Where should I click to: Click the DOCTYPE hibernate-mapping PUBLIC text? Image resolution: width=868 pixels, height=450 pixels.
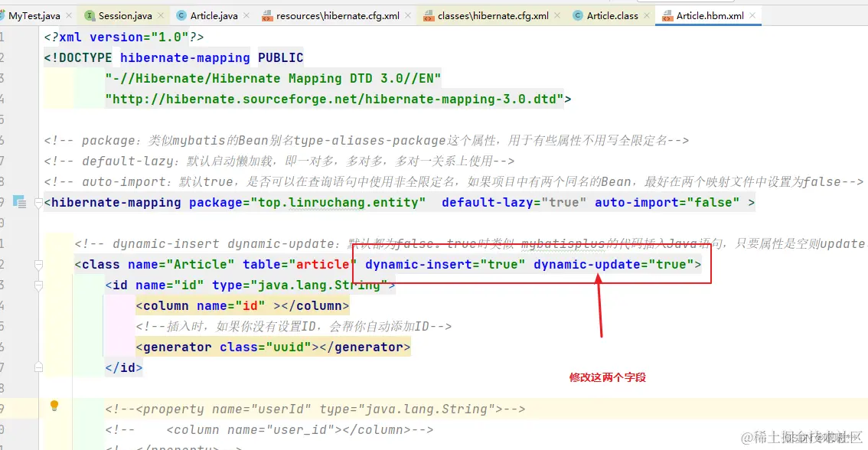(x=174, y=57)
